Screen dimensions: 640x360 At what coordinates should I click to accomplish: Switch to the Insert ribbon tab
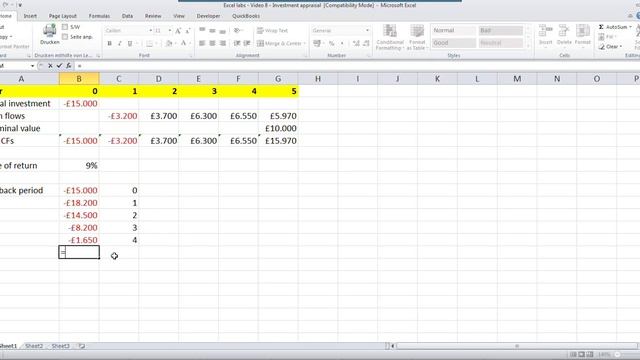(x=30, y=16)
